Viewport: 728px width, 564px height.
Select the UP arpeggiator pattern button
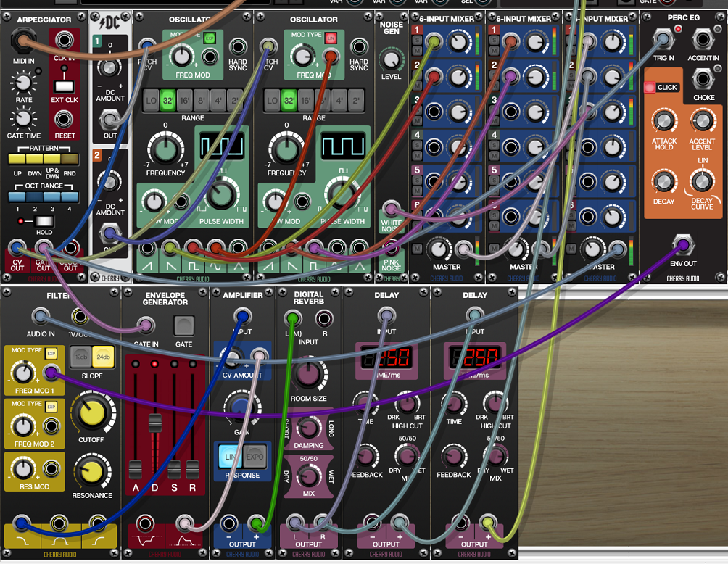tap(17, 159)
